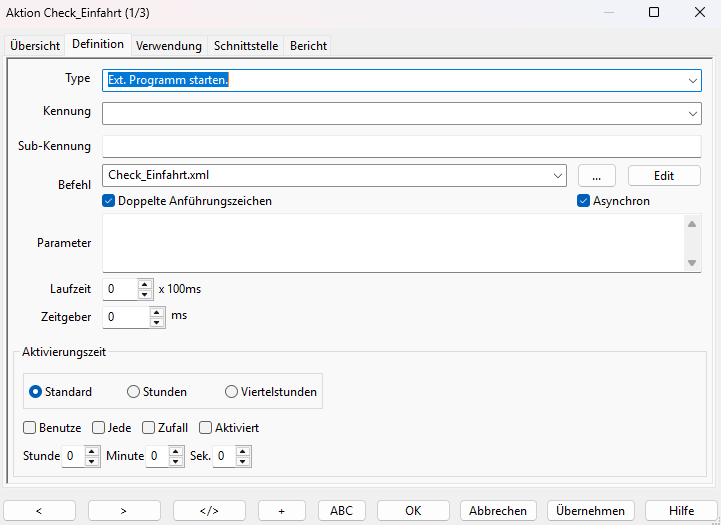The width and height of the screenshot is (721, 525).
Task: Switch to the Verwendung tab
Action: click(169, 46)
